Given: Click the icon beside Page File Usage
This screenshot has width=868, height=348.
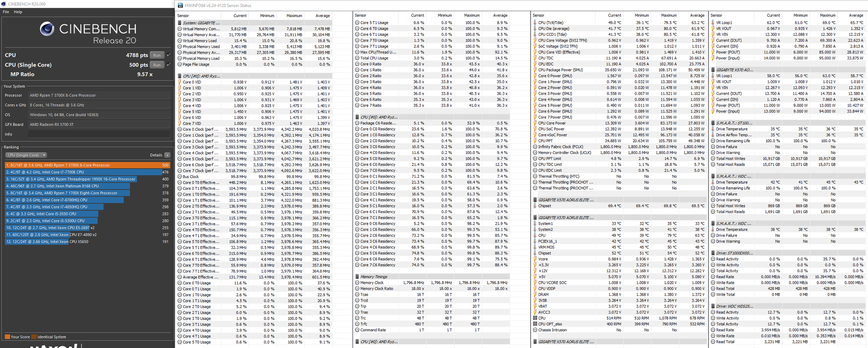Looking at the screenshot, I should coord(180,64).
